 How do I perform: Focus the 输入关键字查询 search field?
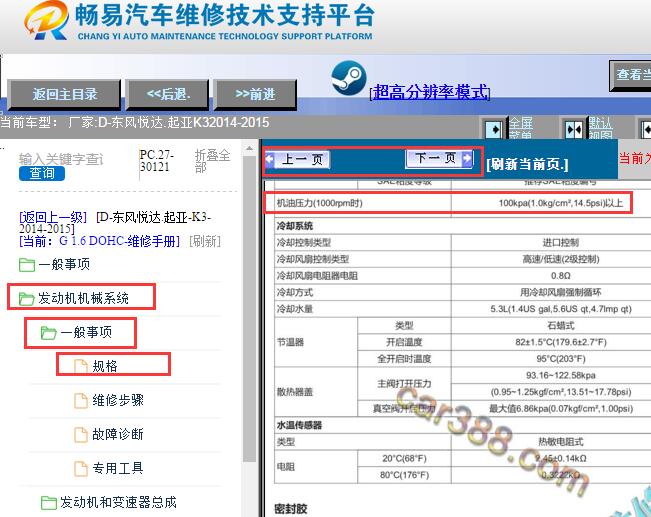[x=61, y=159]
